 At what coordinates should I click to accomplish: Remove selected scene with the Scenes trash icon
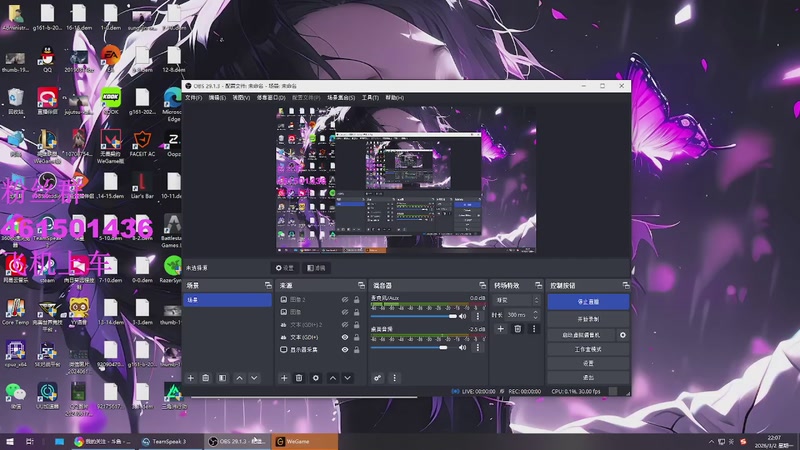[x=206, y=378]
